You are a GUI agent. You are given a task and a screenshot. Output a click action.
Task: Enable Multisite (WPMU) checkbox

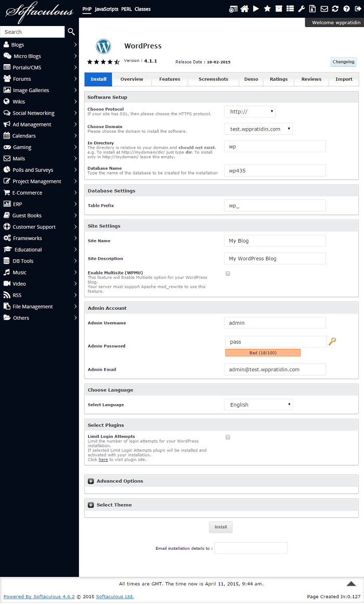click(228, 273)
